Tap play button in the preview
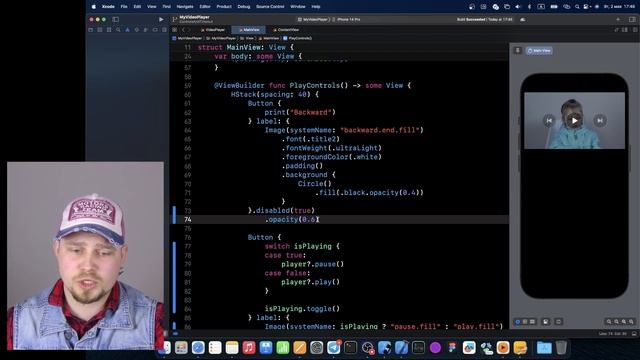 (574, 120)
